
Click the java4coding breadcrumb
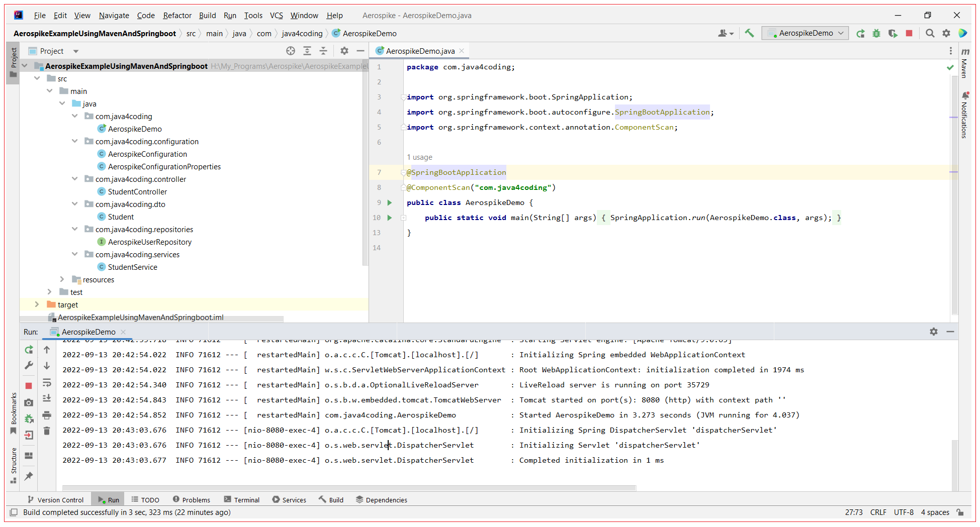[302, 34]
